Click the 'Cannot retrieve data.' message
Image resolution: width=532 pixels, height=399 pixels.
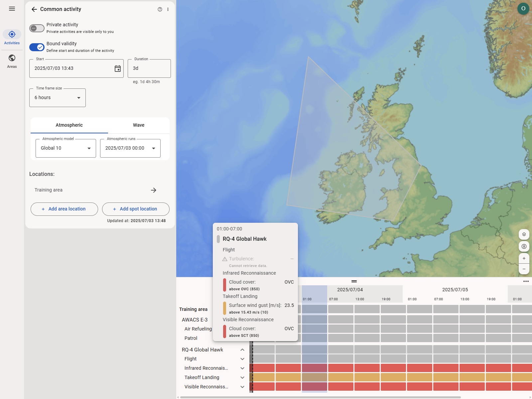tap(248, 266)
